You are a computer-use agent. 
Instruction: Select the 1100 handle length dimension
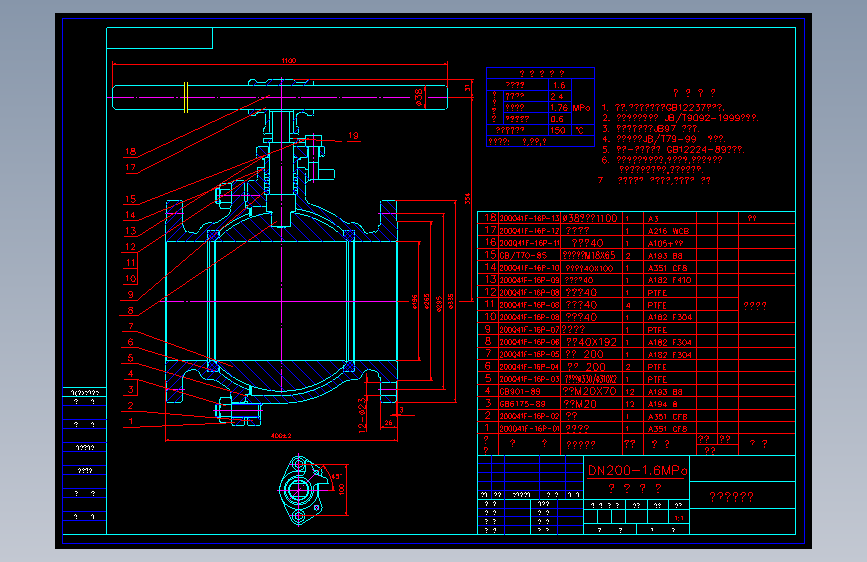(x=289, y=60)
